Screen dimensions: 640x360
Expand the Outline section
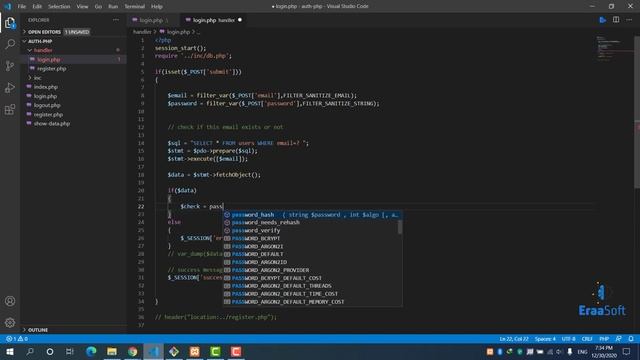point(38,330)
